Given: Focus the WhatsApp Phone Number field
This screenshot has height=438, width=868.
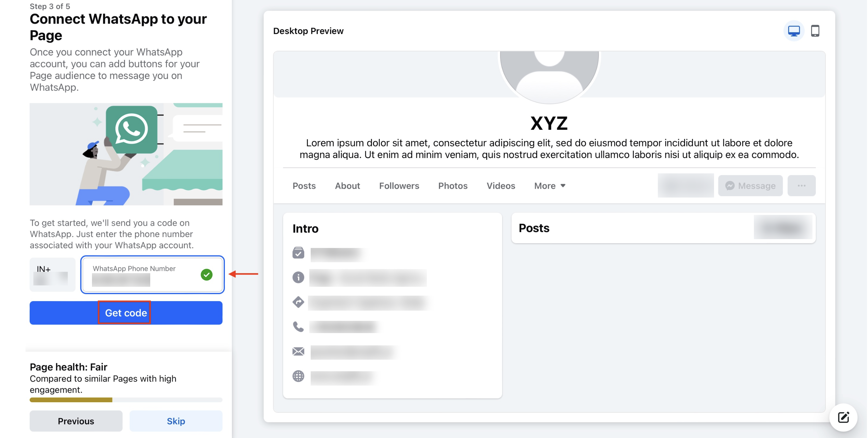Looking at the screenshot, I should coord(152,275).
